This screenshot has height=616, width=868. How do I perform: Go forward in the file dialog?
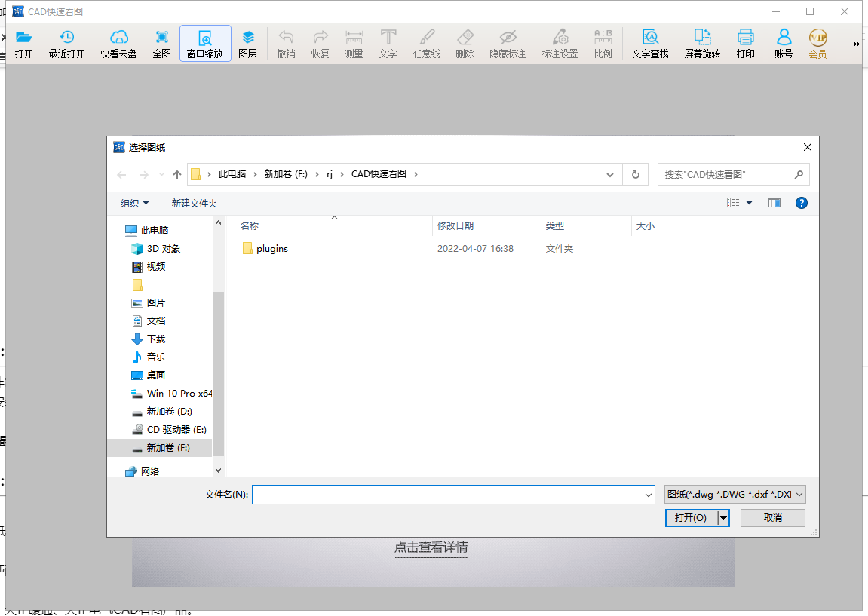143,175
